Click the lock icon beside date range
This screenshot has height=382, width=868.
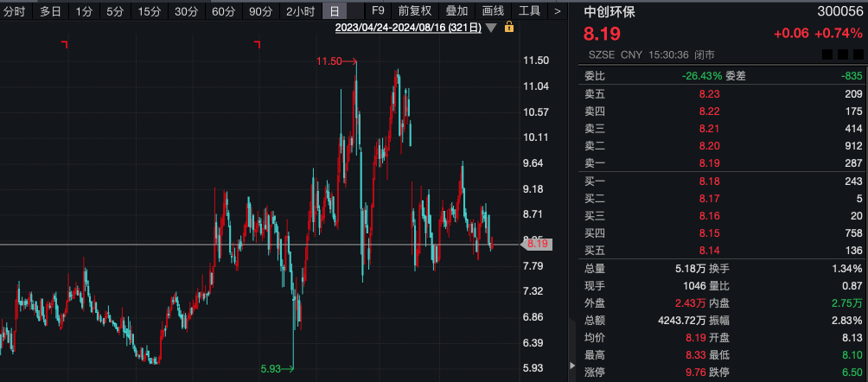pyautogui.click(x=509, y=28)
